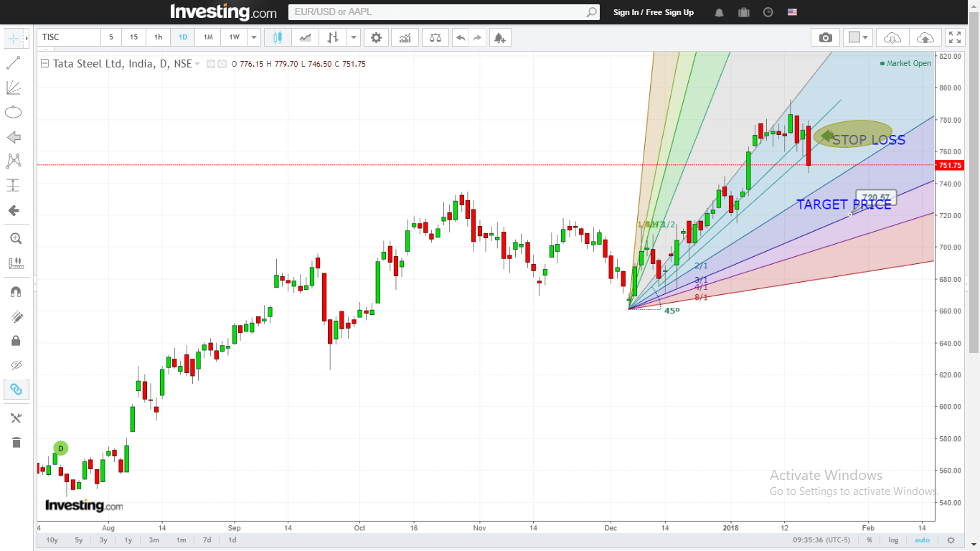This screenshot has width=980, height=551.
Task: Toggle series visibility eye in legend
Action: (211, 64)
